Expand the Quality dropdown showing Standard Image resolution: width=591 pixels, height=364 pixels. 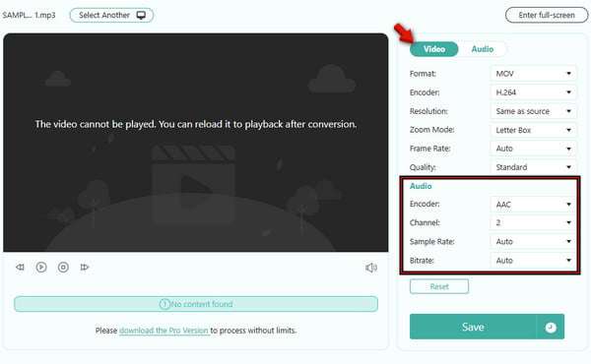click(x=533, y=167)
